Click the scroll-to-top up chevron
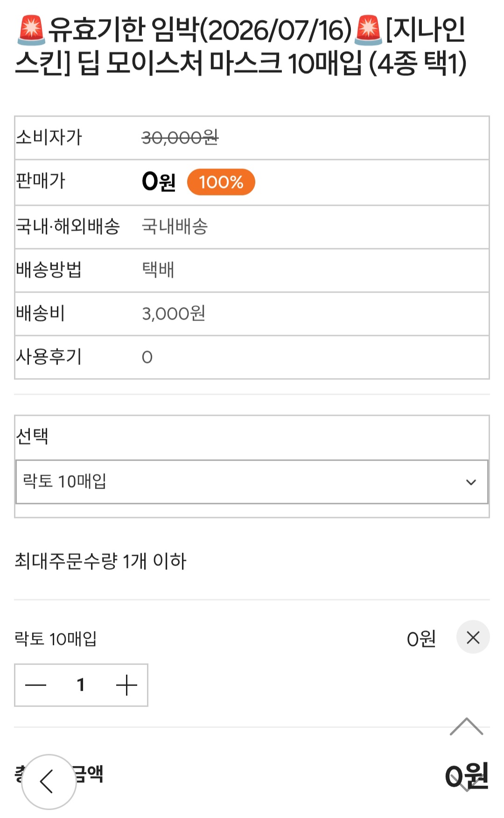The width and height of the screenshot is (504, 818). click(x=466, y=727)
